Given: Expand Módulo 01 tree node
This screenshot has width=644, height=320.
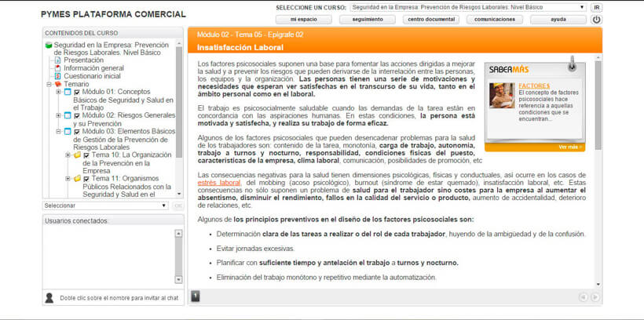Looking at the screenshot, I should pos(58,92).
